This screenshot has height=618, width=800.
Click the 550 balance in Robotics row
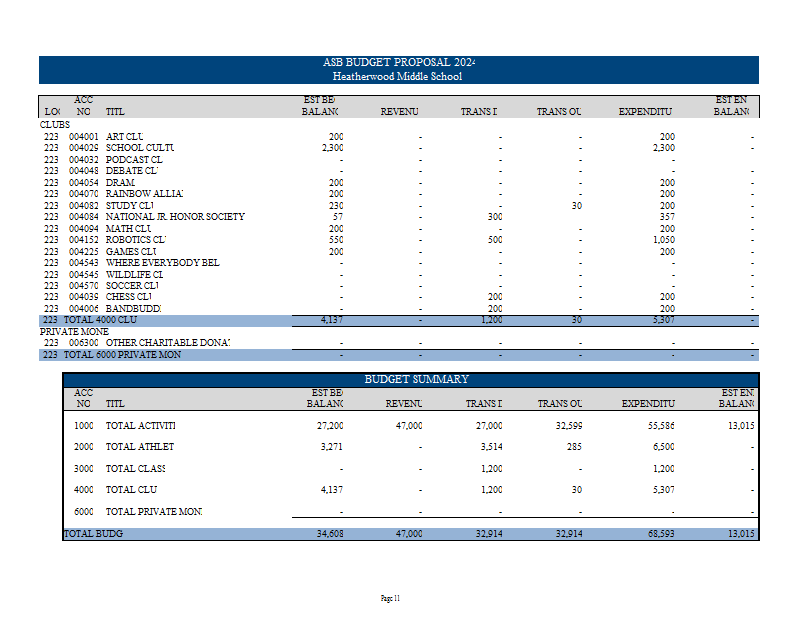coord(336,239)
